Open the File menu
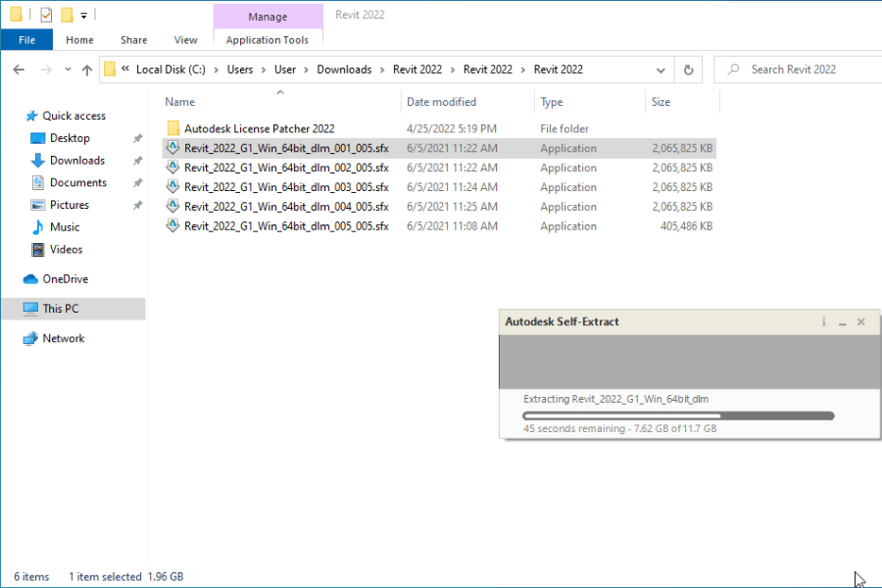 tap(26, 40)
